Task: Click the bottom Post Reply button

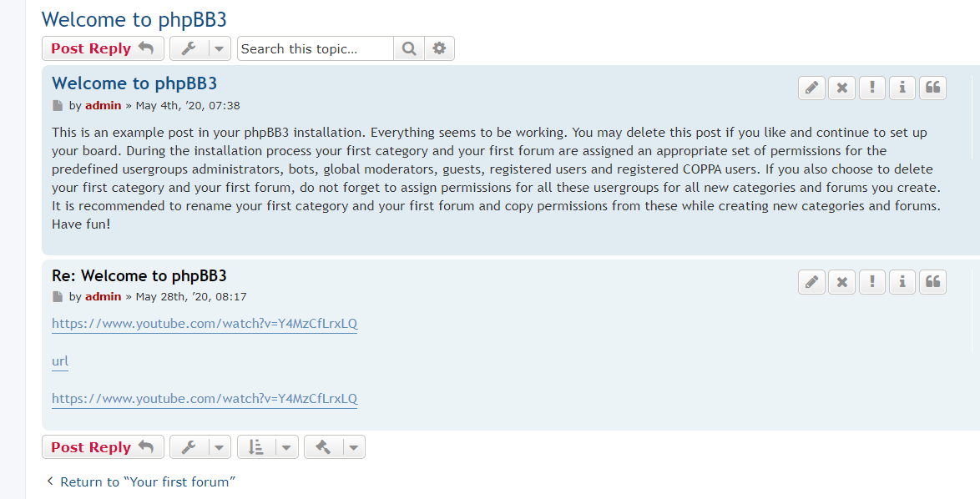Action: point(104,447)
